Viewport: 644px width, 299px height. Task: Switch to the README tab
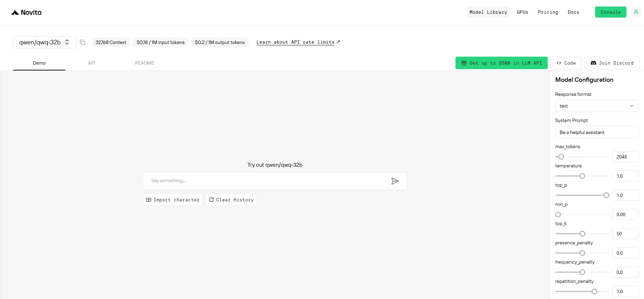[x=144, y=63]
